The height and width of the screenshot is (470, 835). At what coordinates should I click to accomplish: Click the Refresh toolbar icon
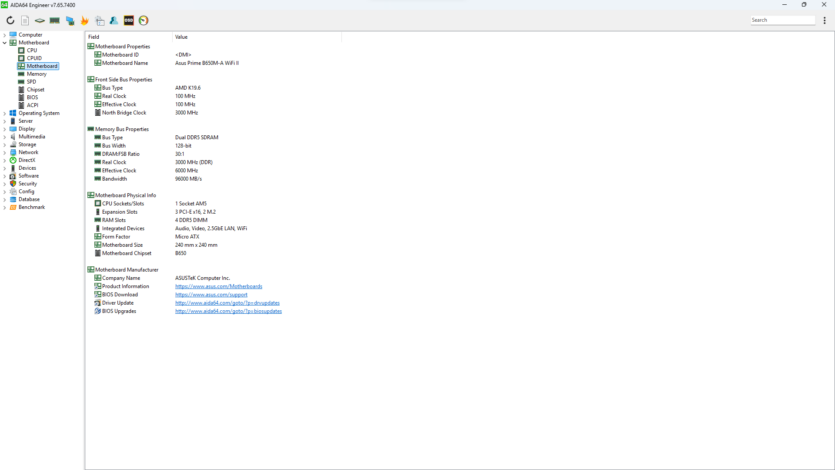click(10, 21)
